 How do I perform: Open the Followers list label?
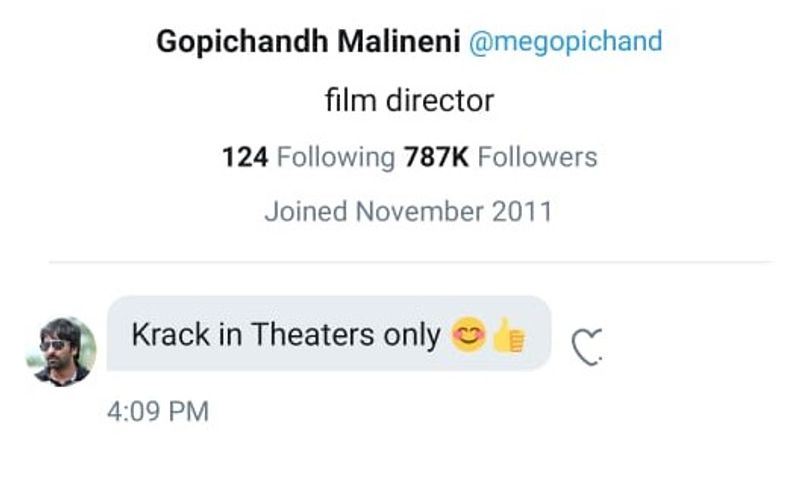click(537, 157)
